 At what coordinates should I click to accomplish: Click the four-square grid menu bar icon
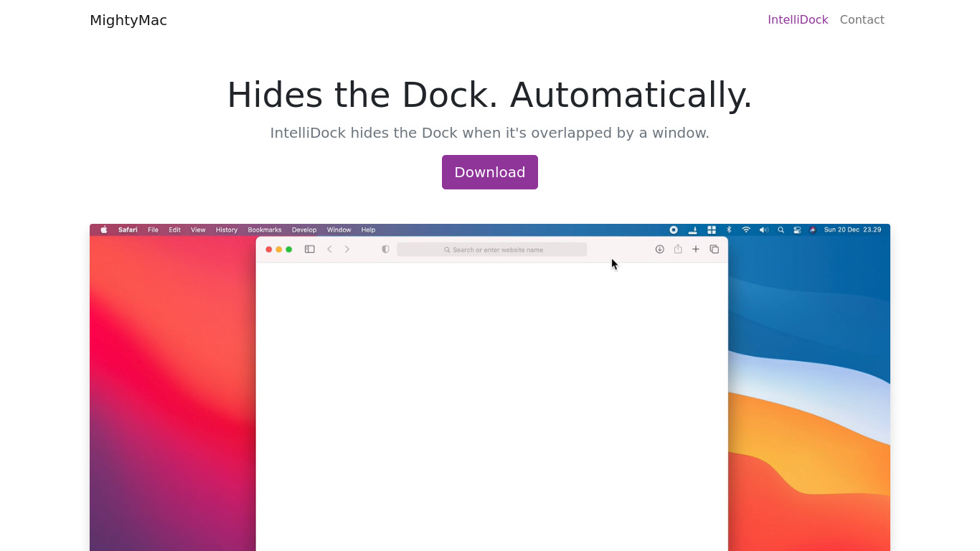712,230
